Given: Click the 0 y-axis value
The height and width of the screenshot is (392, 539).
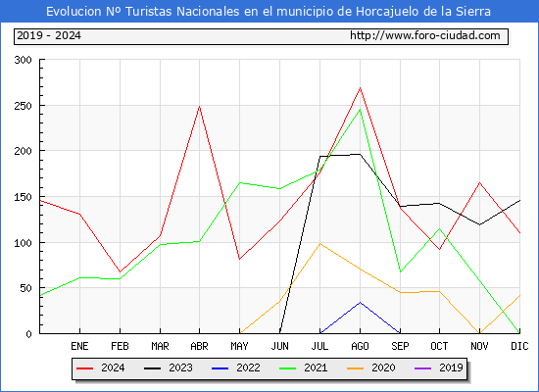Looking at the screenshot, I should [28, 334].
